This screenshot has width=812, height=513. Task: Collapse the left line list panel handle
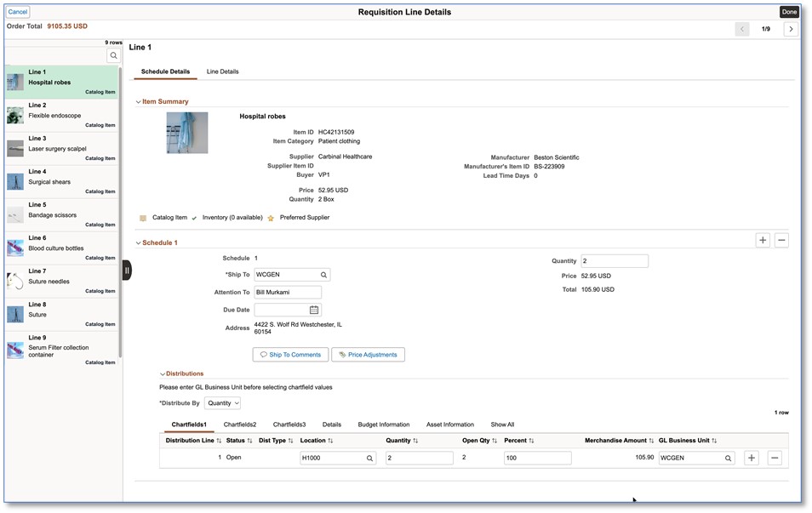(127, 271)
